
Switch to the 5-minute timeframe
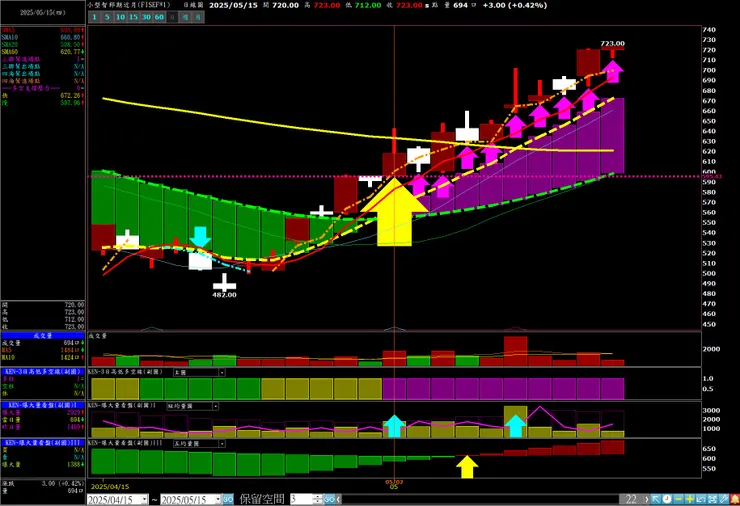[x=107, y=17]
